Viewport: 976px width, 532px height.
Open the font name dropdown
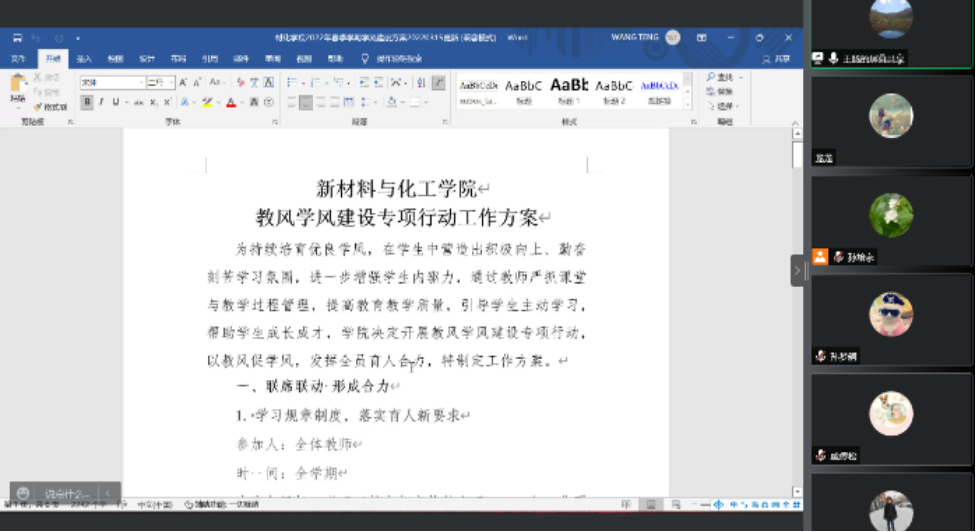coord(142,82)
